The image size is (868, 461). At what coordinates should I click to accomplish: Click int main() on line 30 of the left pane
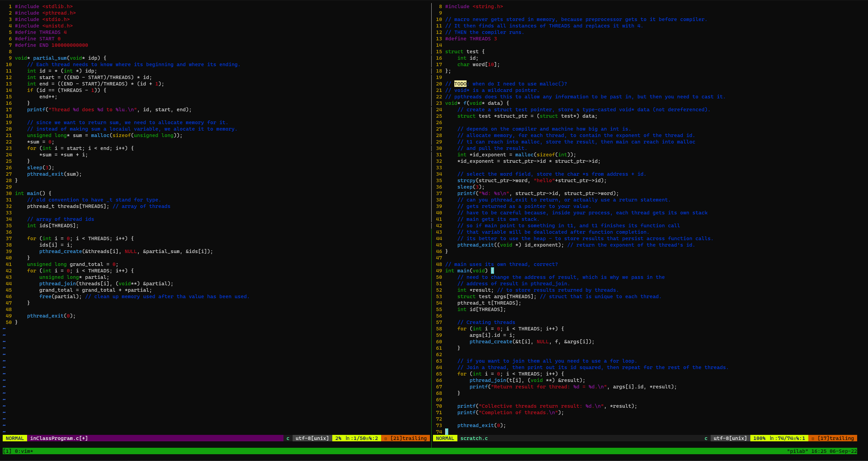[30, 193]
